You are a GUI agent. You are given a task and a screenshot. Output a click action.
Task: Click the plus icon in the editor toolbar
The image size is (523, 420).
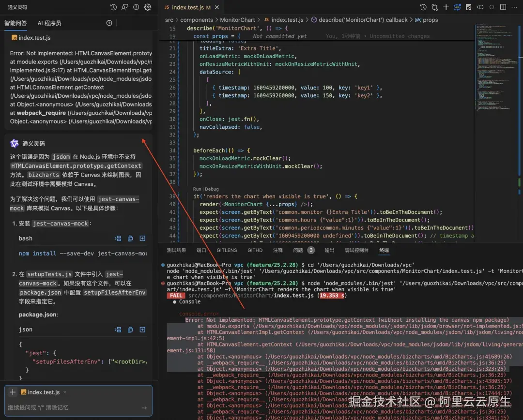coord(446,7)
